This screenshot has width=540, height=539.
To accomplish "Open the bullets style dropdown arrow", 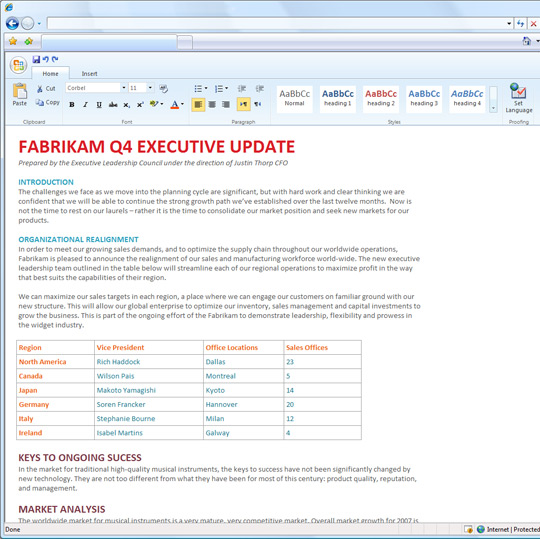I will click(206, 89).
